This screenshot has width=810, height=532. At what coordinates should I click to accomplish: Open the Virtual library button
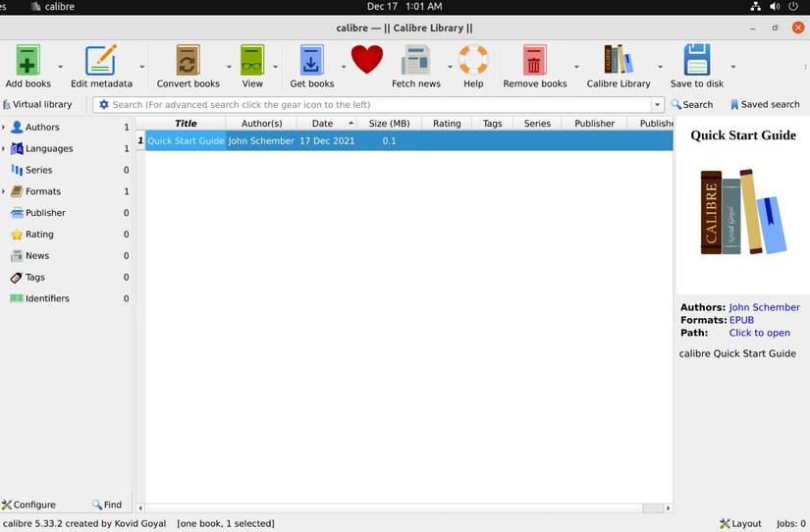[37, 104]
